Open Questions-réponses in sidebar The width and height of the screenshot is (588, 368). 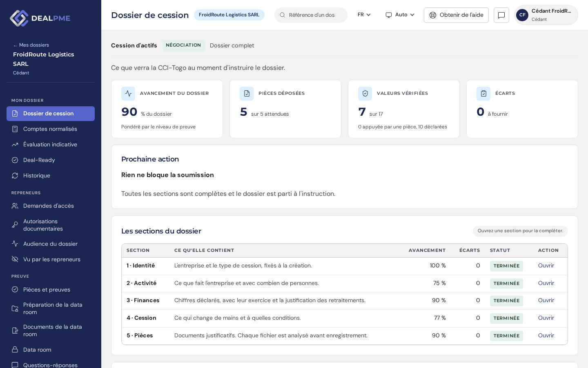pos(51,365)
